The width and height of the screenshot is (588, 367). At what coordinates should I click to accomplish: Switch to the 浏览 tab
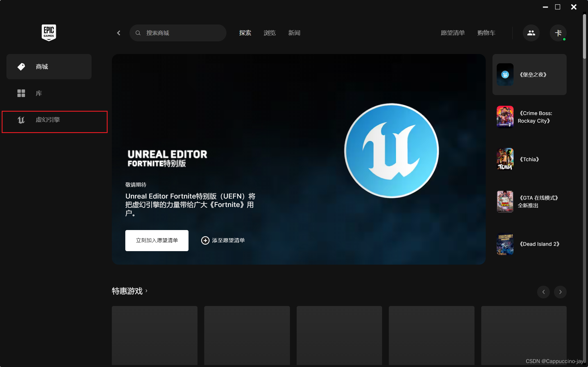click(269, 33)
